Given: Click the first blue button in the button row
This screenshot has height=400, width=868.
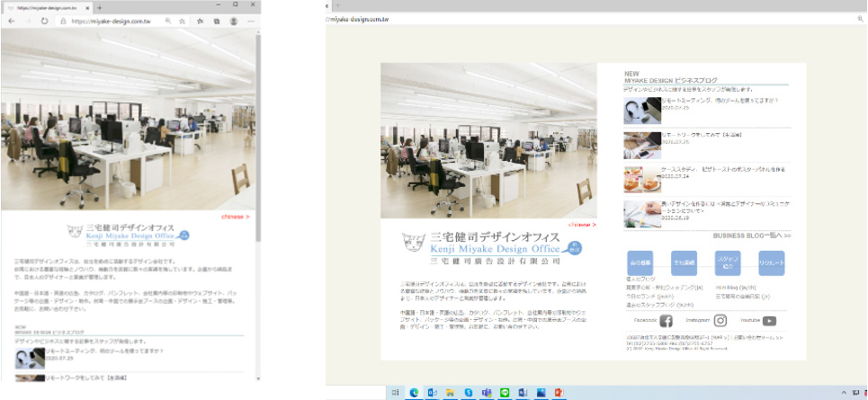Looking at the screenshot, I should 639,262.
